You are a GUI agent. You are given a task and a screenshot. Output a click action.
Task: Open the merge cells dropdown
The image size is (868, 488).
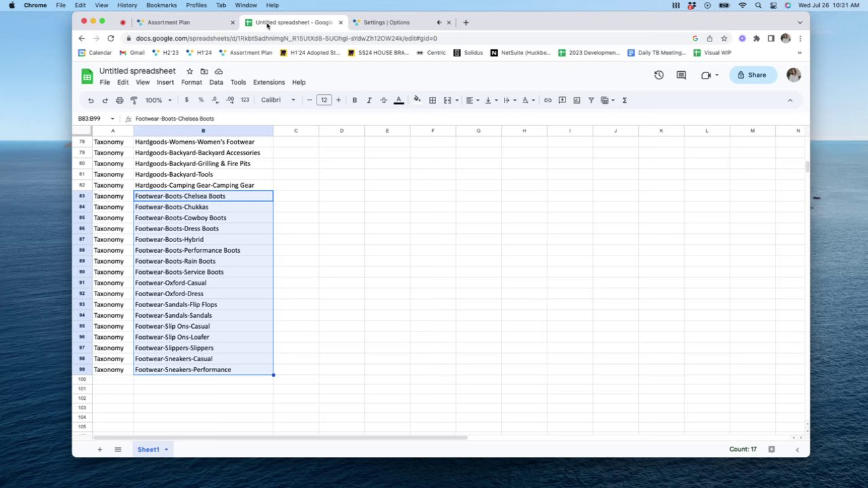point(450,100)
